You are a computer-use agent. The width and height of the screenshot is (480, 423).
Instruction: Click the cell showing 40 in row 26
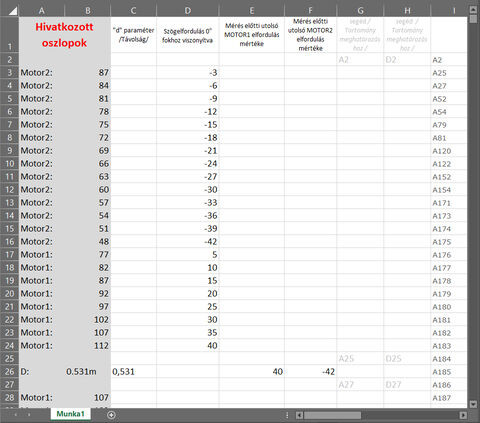coord(252,372)
